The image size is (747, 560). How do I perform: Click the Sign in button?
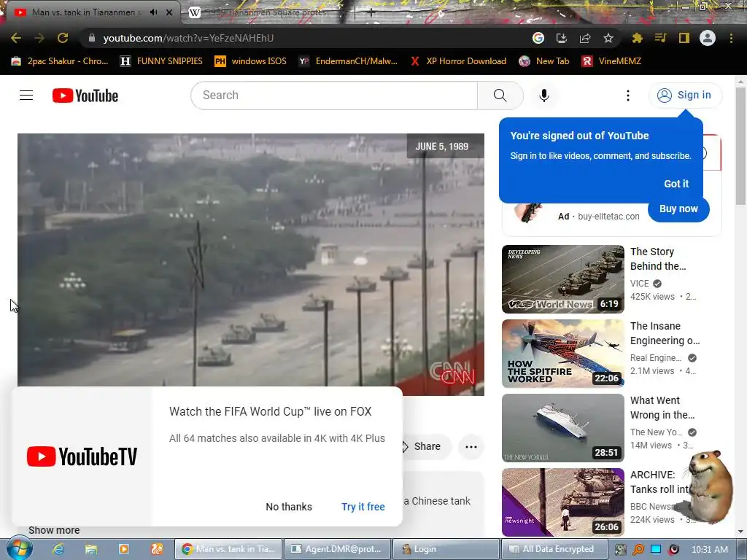tap(685, 96)
